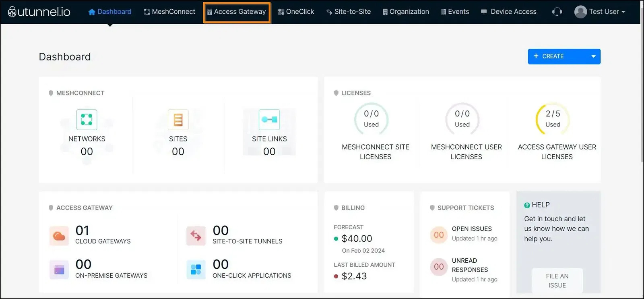Image resolution: width=644 pixels, height=299 pixels.
Task: Click the Device Access monitor nav icon
Action: click(x=484, y=12)
